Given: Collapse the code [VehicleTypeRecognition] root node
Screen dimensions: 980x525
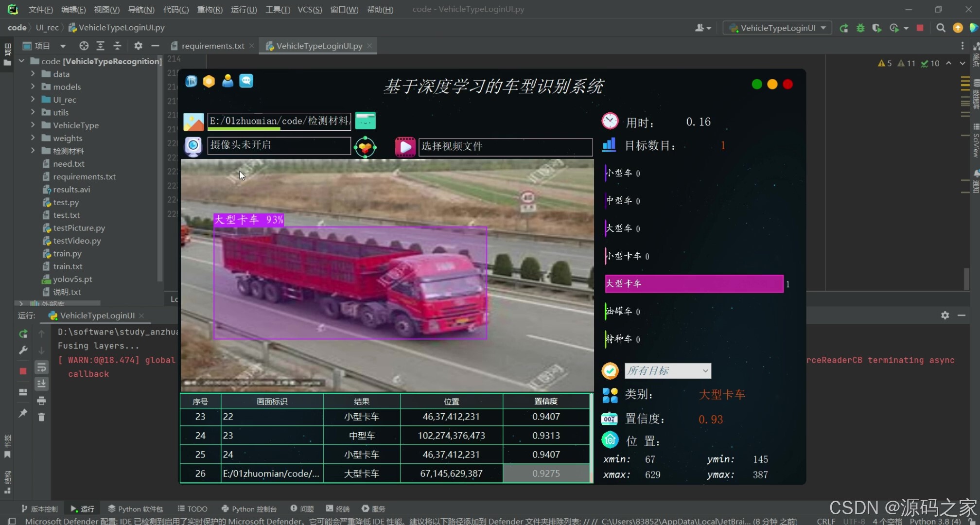Looking at the screenshot, I should 21,61.
